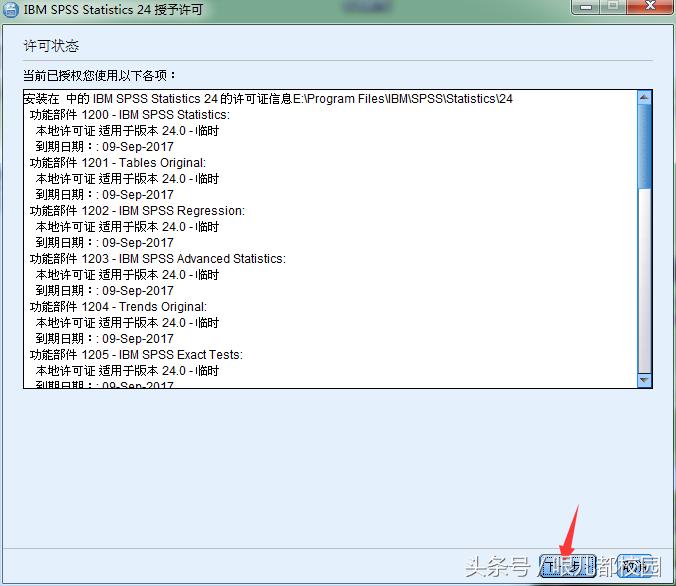Close the SPSS licensing window
The width and height of the screenshot is (676, 586).
click(650, 6)
